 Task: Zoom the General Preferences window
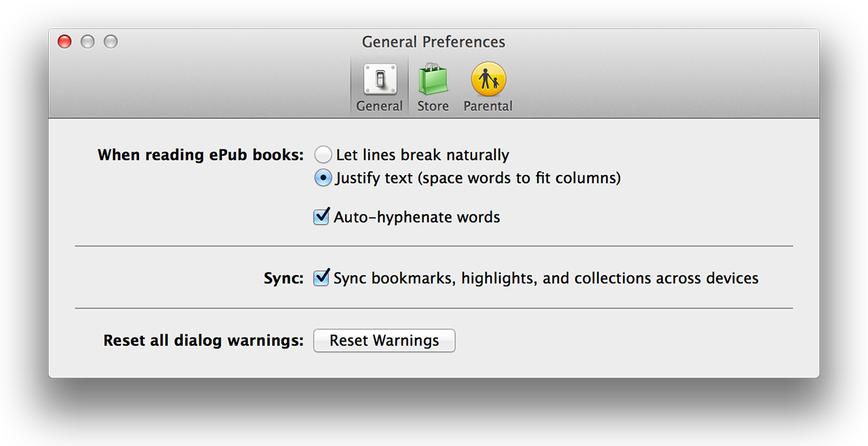pos(111,42)
